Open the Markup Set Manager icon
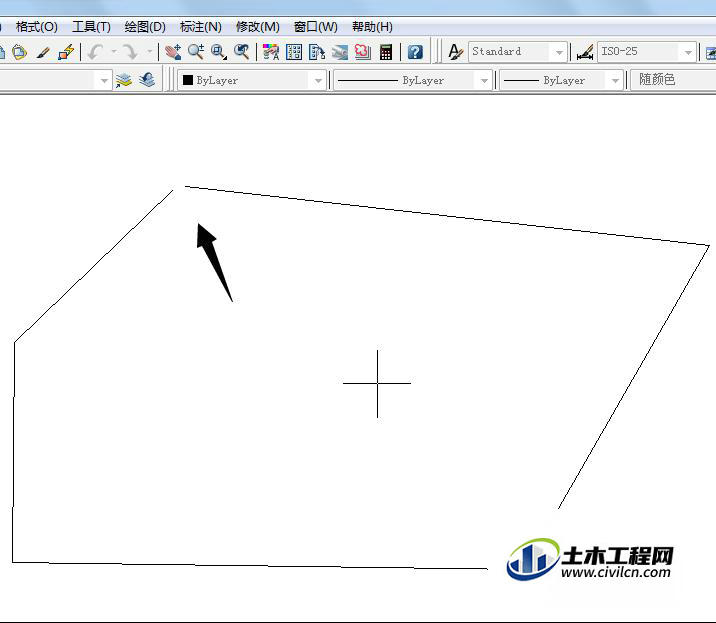 (363, 52)
